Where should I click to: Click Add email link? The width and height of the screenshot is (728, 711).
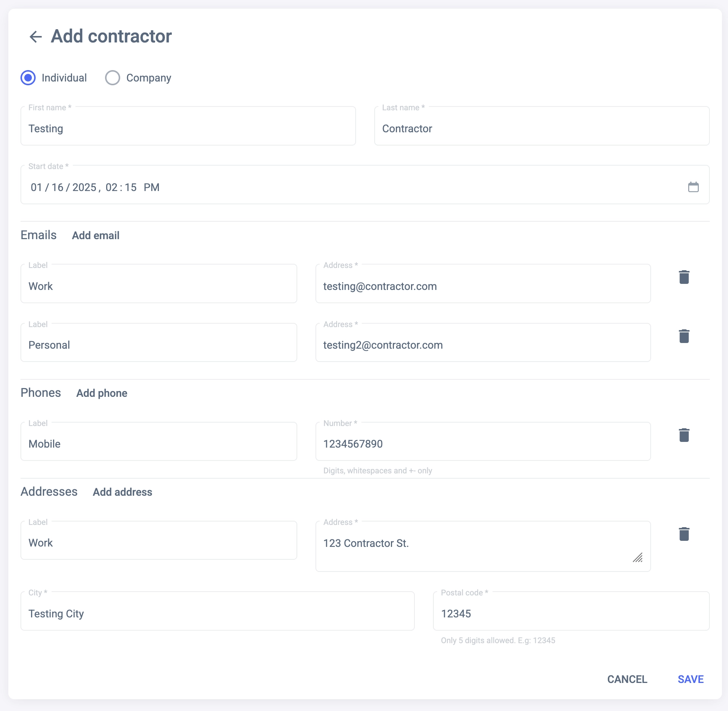point(96,235)
